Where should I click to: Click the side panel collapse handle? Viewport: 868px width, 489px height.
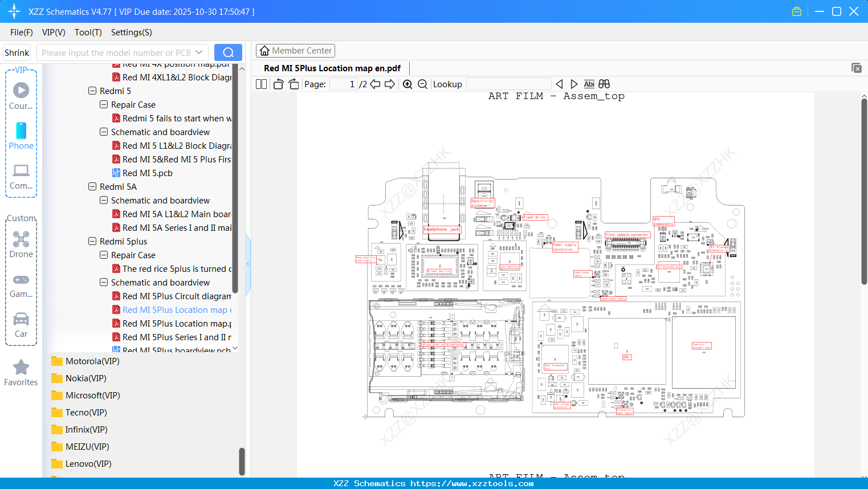[x=248, y=263]
